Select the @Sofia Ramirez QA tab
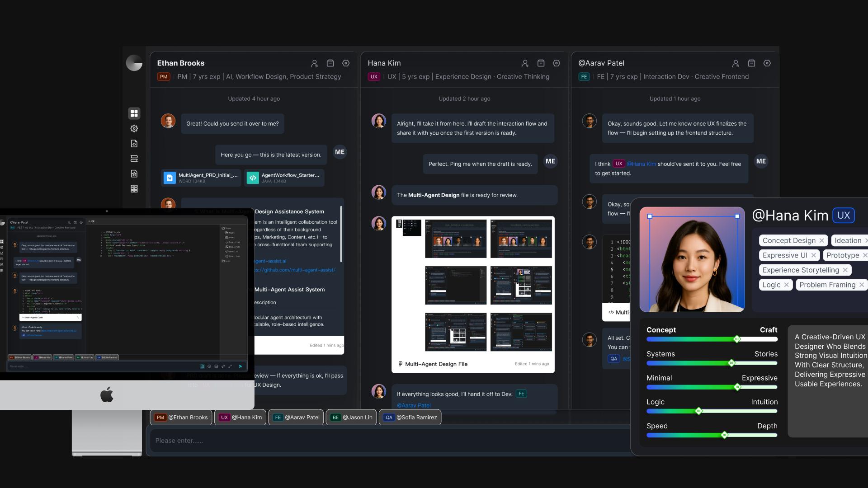The image size is (868, 488). click(410, 418)
